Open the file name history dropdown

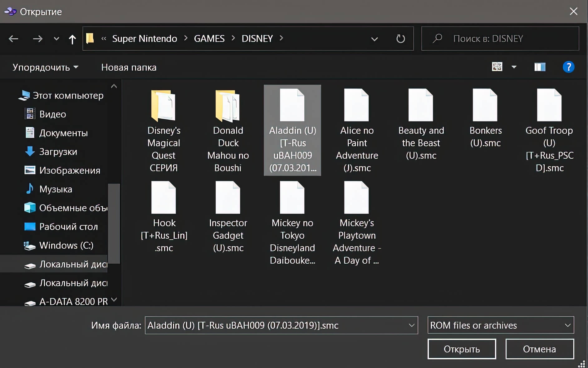click(412, 325)
